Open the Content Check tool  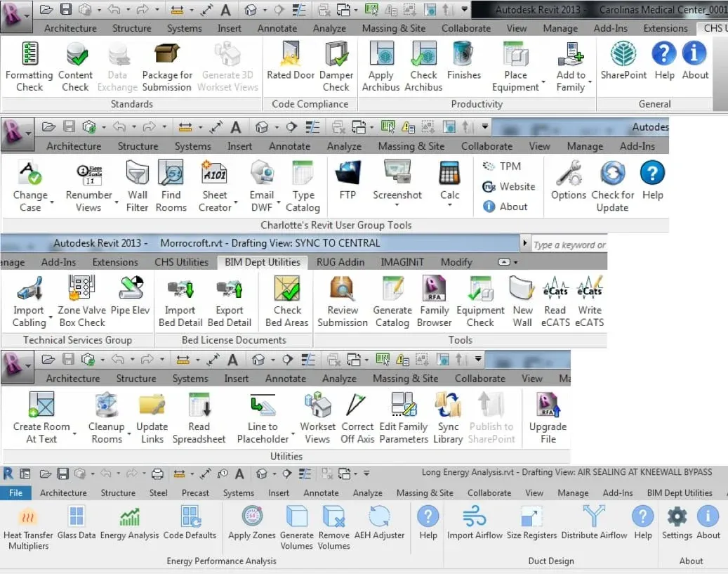pos(75,67)
